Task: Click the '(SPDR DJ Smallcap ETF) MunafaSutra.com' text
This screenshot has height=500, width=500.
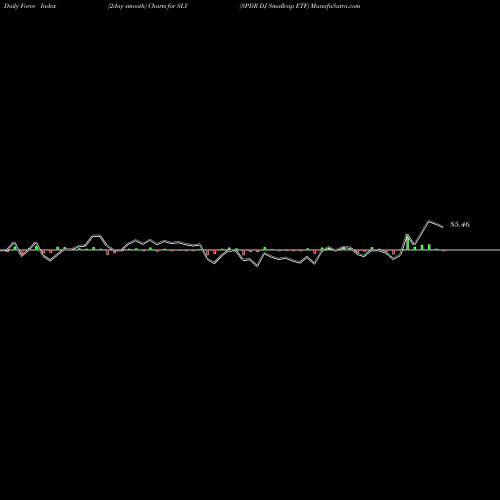Action: pos(300,6)
